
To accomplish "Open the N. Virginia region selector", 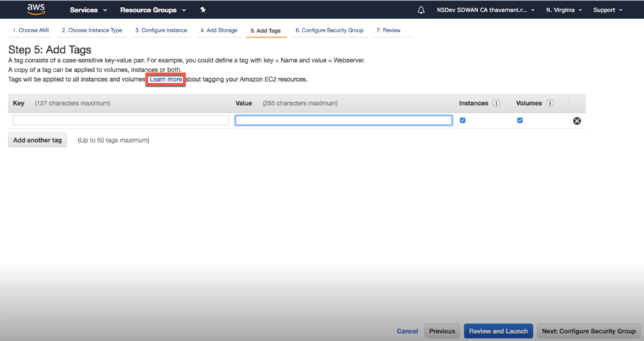I will pyautogui.click(x=564, y=10).
